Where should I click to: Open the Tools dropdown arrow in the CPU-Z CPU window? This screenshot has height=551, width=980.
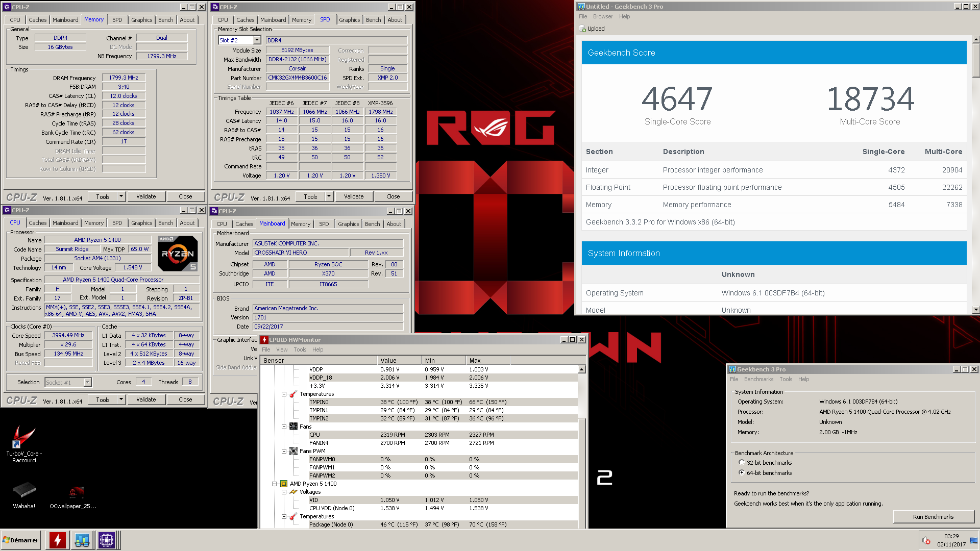(121, 399)
